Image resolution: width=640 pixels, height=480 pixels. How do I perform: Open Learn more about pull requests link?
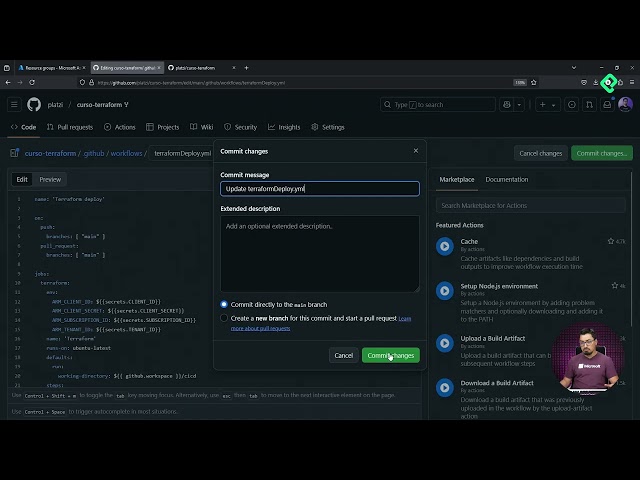click(260, 328)
